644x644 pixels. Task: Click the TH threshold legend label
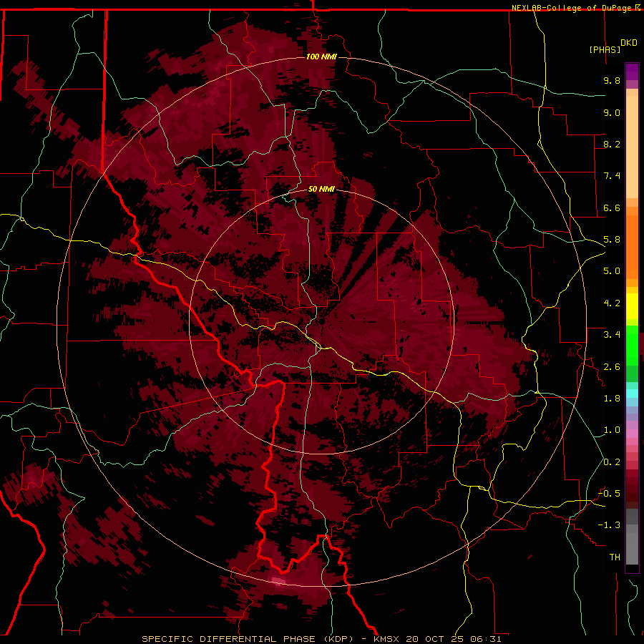tap(615, 557)
